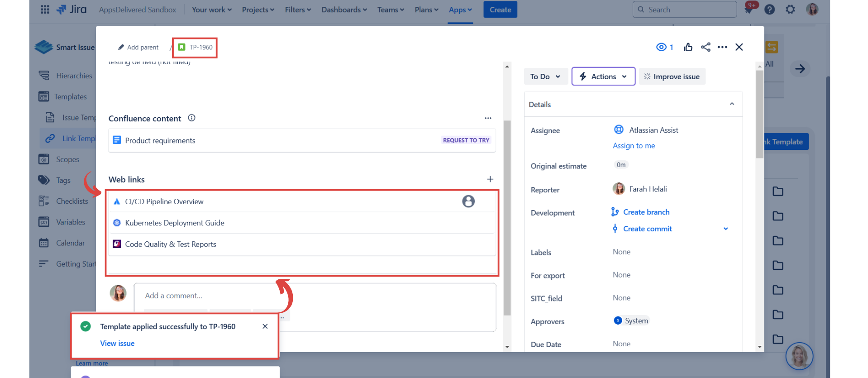
Task: Collapse the Details section
Action: click(732, 104)
